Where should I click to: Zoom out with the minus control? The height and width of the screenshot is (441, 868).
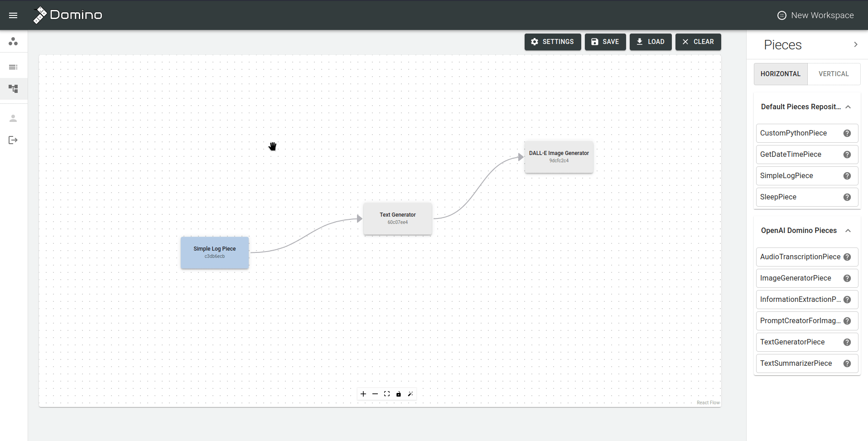[x=375, y=394]
